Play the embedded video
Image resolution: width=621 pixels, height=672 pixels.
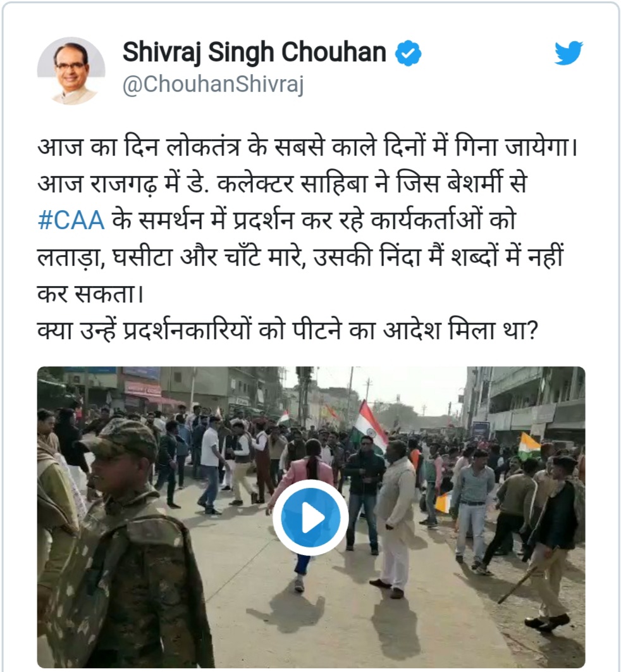coord(310,517)
